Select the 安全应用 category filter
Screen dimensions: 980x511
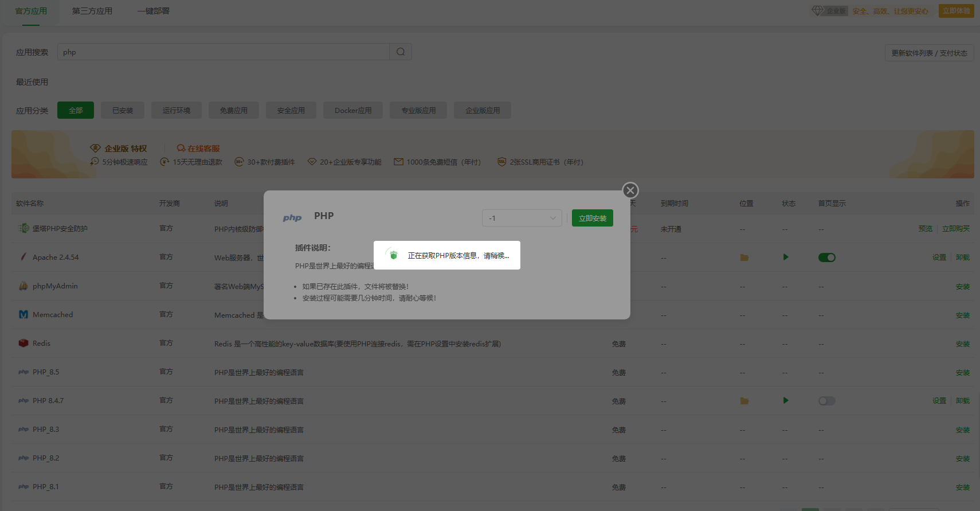[x=291, y=110]
